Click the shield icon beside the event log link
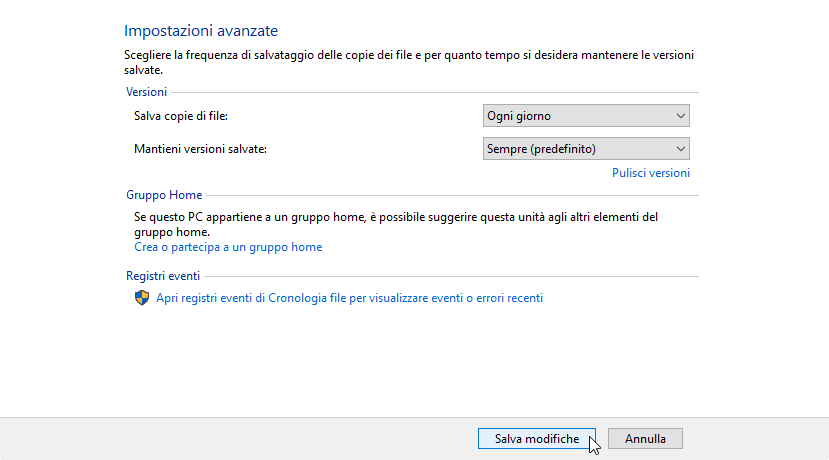Image resolution: width=829 pixels, height=460 pixels. 142,298
